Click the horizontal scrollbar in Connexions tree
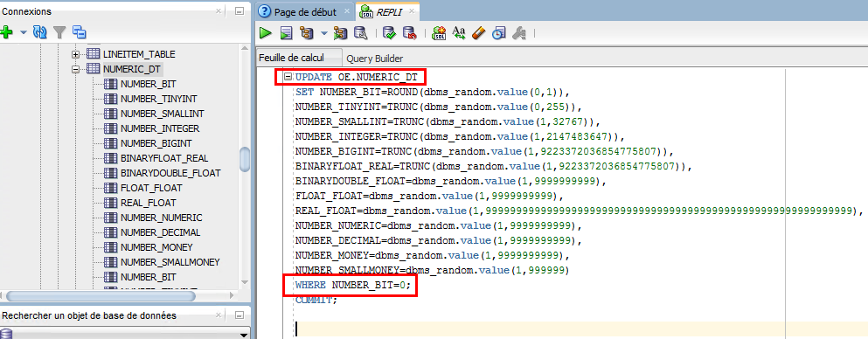The image size is (868, 339). coord(100,296)
